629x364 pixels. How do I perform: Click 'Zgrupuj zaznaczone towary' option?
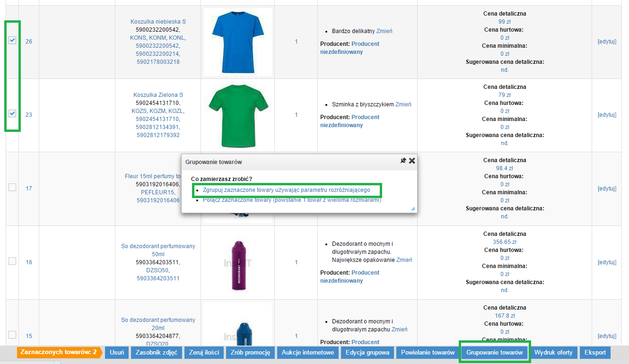(286, 190)
